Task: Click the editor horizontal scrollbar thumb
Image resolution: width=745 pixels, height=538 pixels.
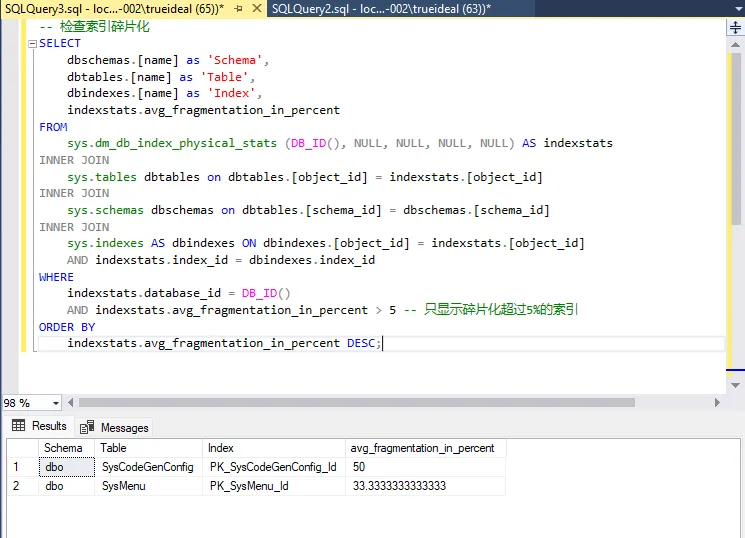Action: (357, 403)
